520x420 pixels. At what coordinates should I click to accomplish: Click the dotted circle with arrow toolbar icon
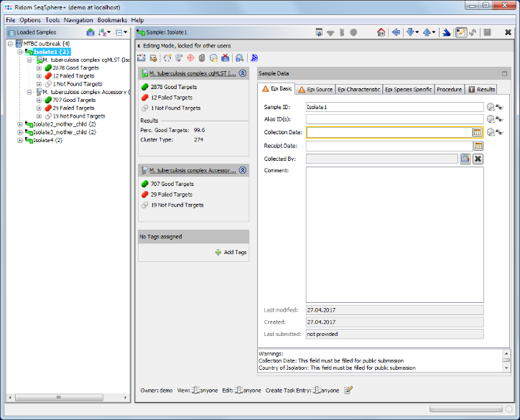click(x=167, y=58)
